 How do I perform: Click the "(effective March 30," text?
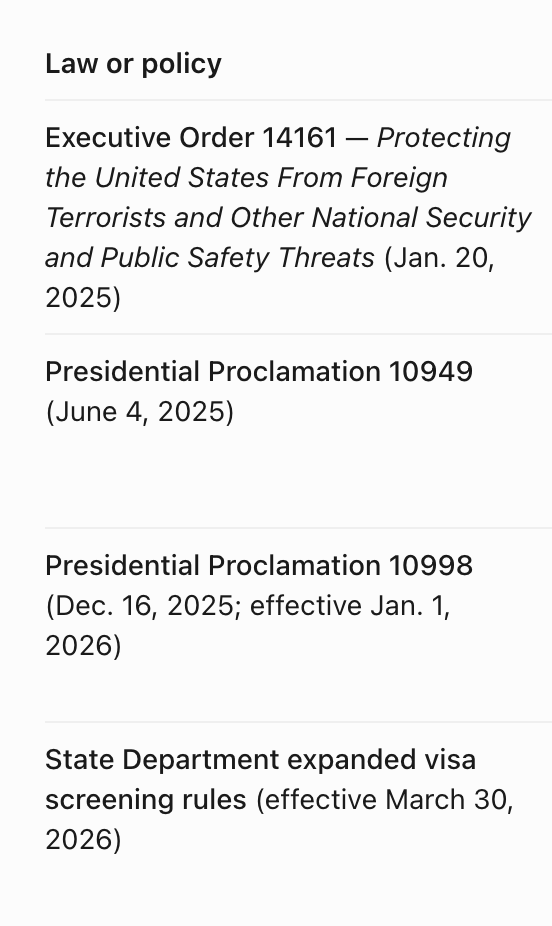coord(385,800)
